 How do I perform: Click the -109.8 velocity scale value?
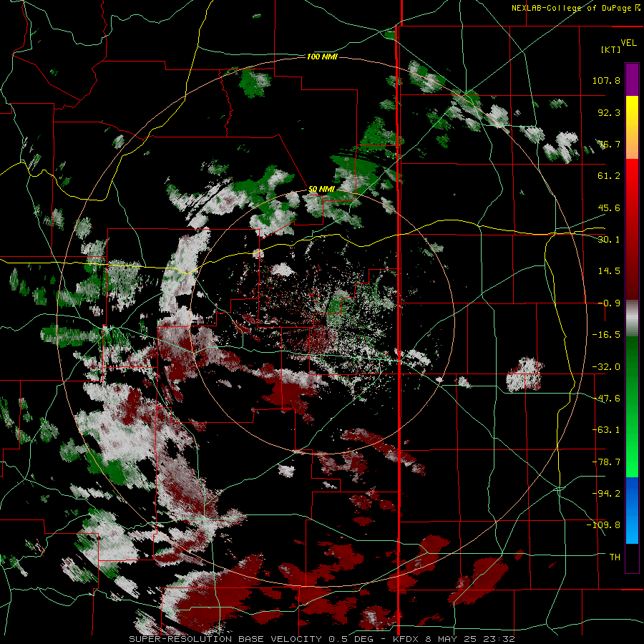[603, 525]
